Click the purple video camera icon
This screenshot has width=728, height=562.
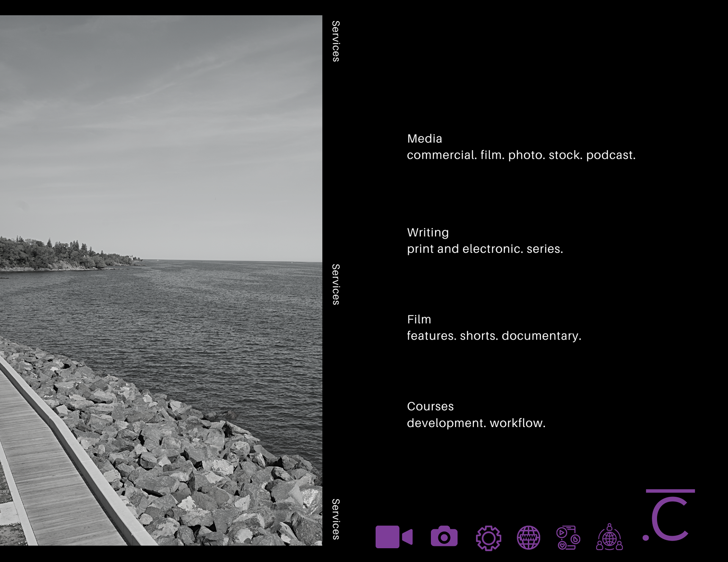[x=394, y=537]
